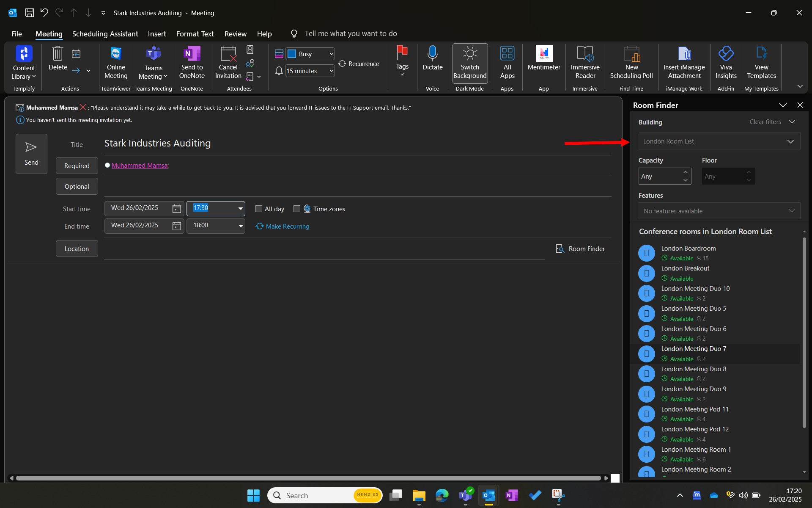Click the Make Recurring link
This screenshot has height=508, width=812.
287,226
